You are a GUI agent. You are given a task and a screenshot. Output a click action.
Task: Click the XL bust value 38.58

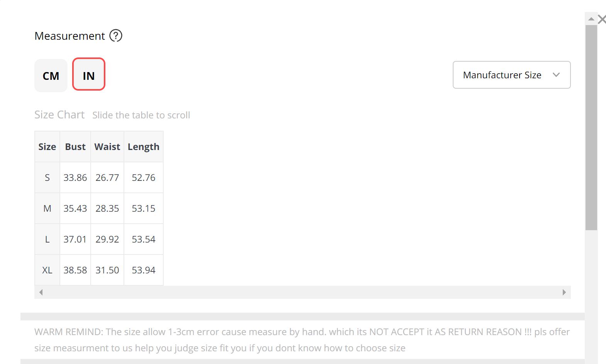(75, 270)
